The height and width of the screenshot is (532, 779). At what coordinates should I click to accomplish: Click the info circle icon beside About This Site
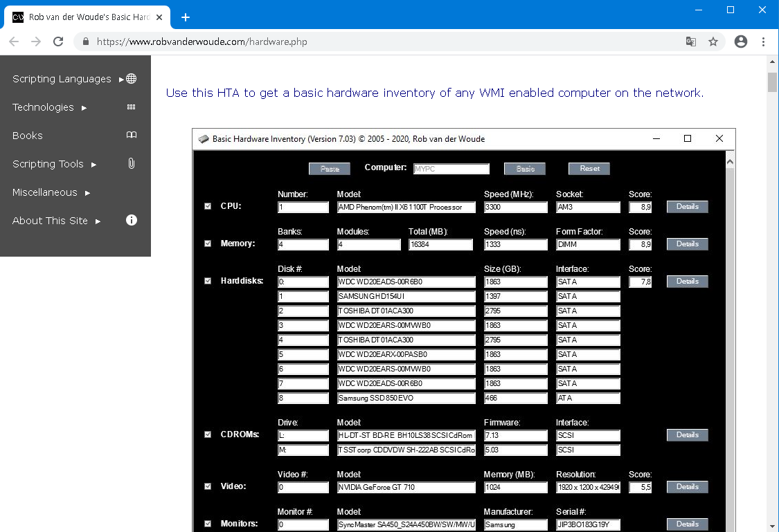131,220
